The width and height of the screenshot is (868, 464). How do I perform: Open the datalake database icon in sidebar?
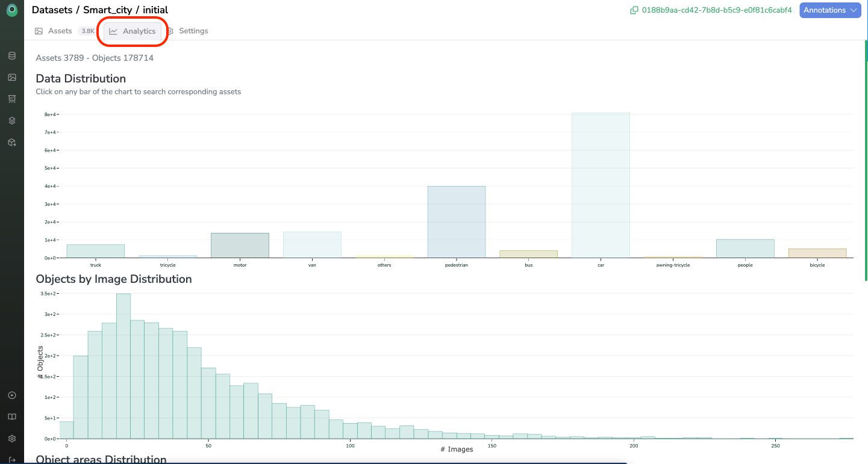pyautogui.click(x=12, y=56)
